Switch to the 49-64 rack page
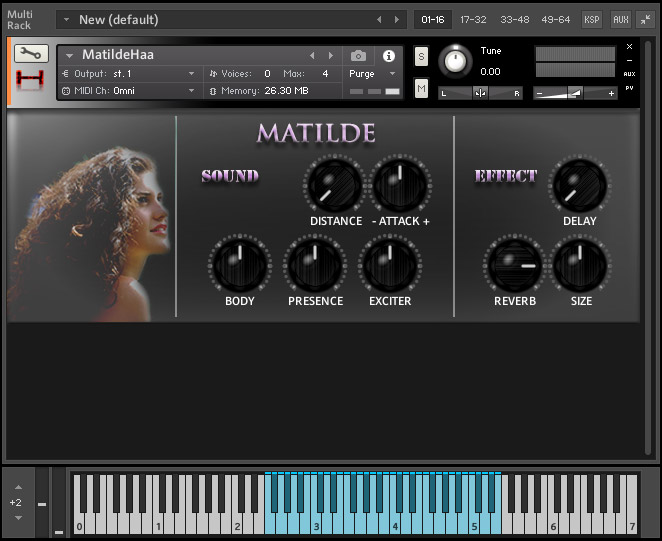Screen dimensions: 662x541 point(555,19)
